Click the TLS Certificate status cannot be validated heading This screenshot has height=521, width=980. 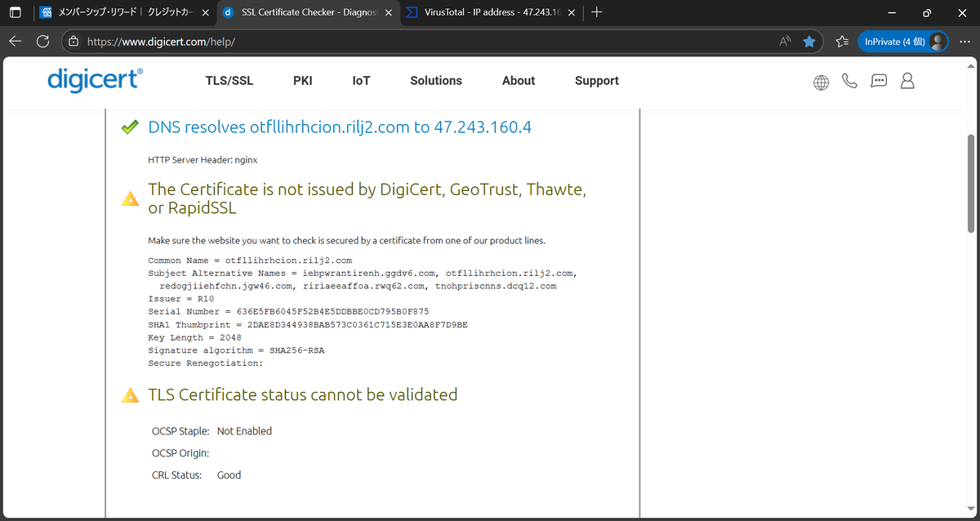[x=302, y=395]
